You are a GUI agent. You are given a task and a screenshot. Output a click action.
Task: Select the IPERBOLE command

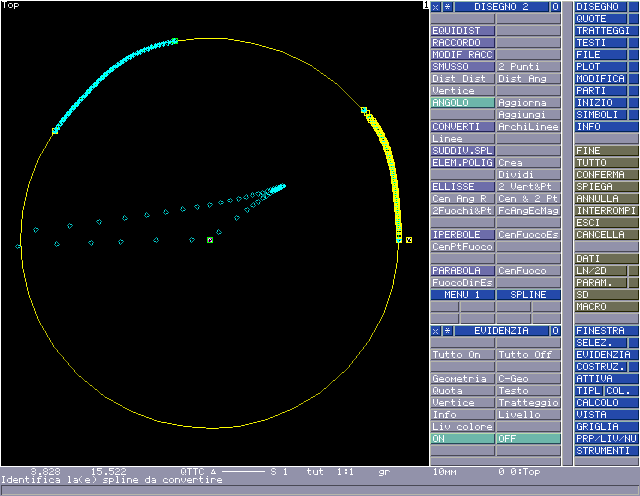click(x=463, y=235)
